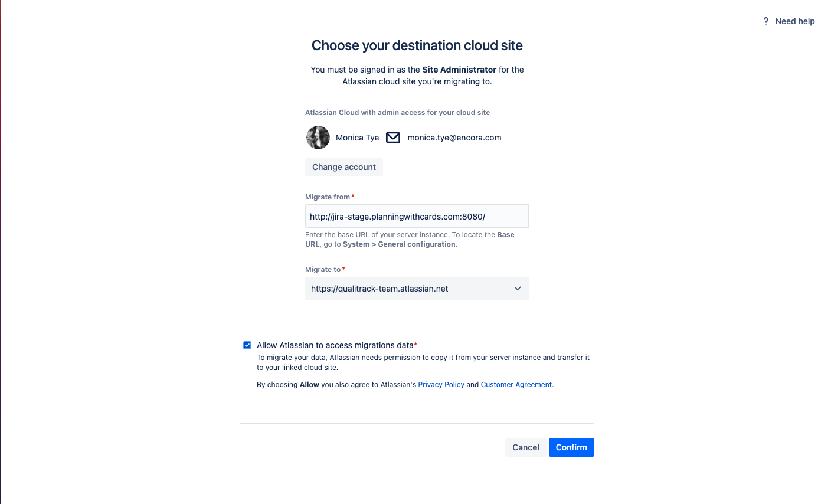Image resolution: width=831 pixels, height=504 pixels.
Task: Click the Allow Atlassian checkbox label text
Action: point(335,345)
